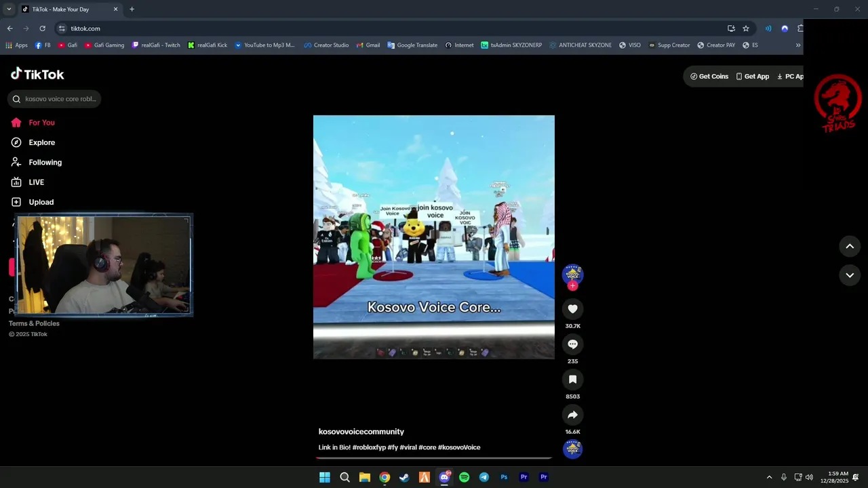This screenshot has width=868, height=488.
Task: Open the ANTICHEAT SKYZONE bookmark
Action: [x=580, y=45]
